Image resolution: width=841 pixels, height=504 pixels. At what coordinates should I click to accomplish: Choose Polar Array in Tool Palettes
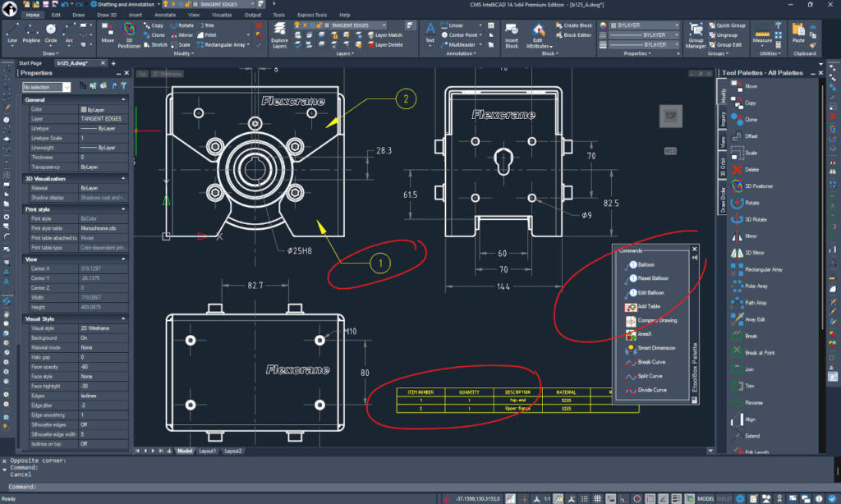click(x=749, y=286)
